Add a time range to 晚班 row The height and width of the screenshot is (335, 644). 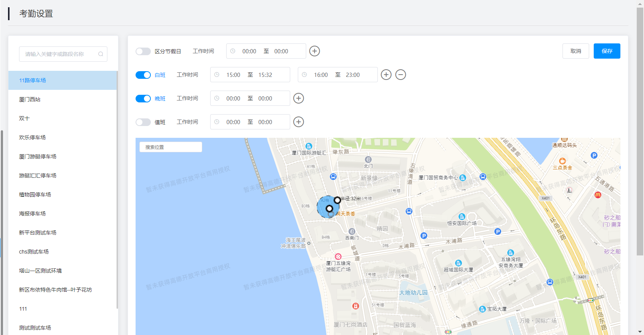(x=298, y=98)
